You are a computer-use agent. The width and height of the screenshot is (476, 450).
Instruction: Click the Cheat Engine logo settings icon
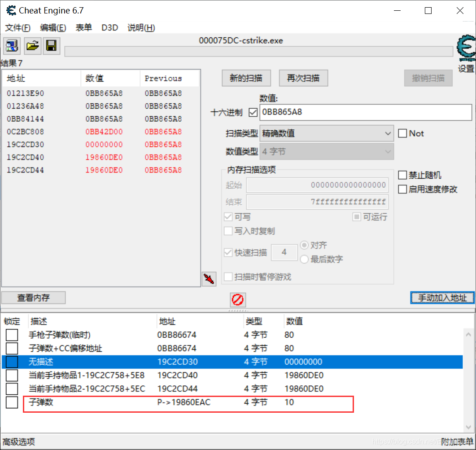(x=466, y=49)
